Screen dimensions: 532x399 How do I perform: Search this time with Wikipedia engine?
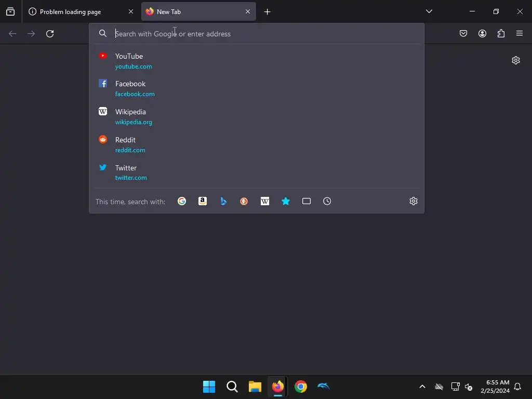(265, 201)
